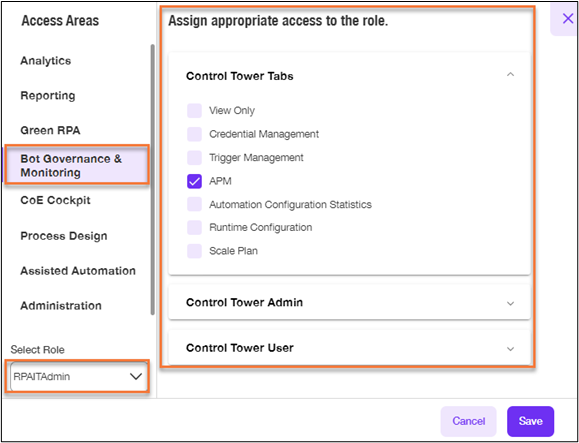Check the Credential Management option
This screenshot has height=443, width=579.
click(x=194, y=134)
